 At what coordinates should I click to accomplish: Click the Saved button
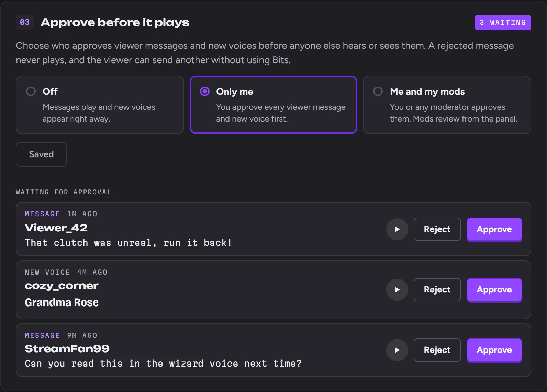[x=41, y=154]
